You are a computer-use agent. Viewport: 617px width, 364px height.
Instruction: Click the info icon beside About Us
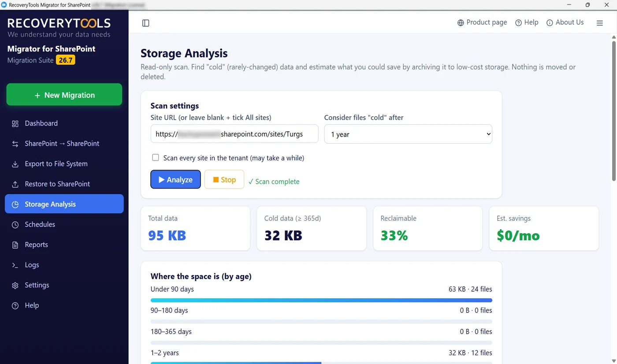550,23
